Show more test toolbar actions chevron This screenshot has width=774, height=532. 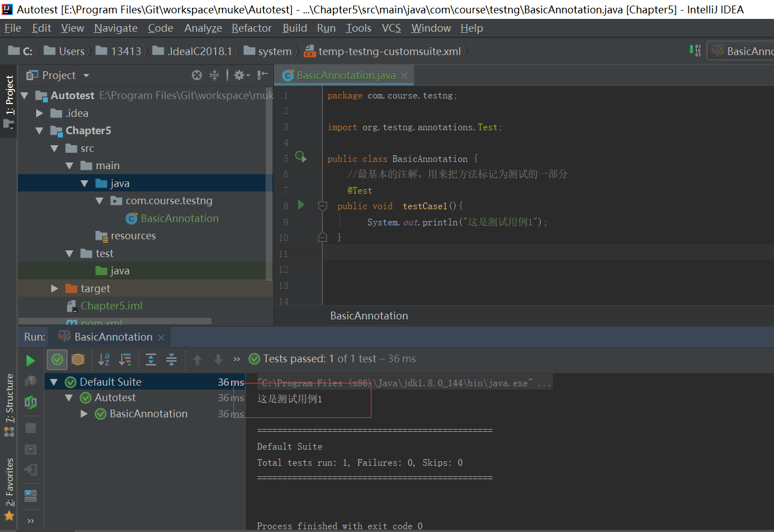(237, 359)
